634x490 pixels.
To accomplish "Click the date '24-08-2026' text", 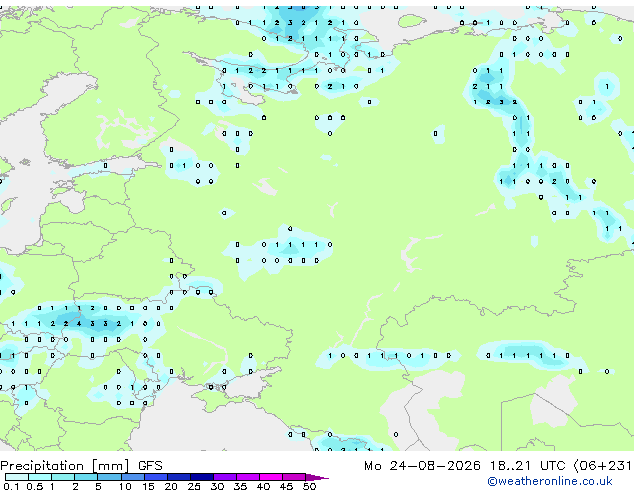I will click(435, 466).
